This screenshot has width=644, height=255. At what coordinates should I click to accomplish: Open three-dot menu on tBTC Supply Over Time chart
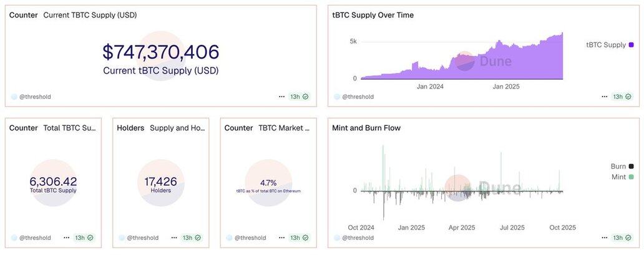click(x=604, y=97)
